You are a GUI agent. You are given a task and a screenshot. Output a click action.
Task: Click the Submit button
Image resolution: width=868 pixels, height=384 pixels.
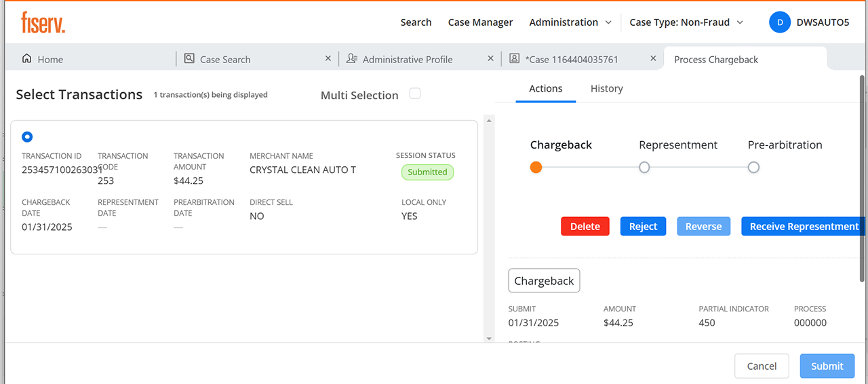827,366
